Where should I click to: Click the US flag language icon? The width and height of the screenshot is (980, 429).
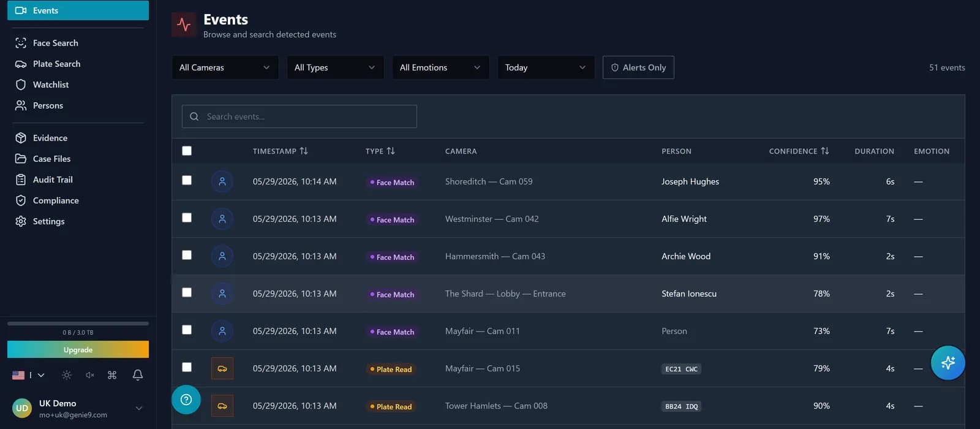[18, 375]
